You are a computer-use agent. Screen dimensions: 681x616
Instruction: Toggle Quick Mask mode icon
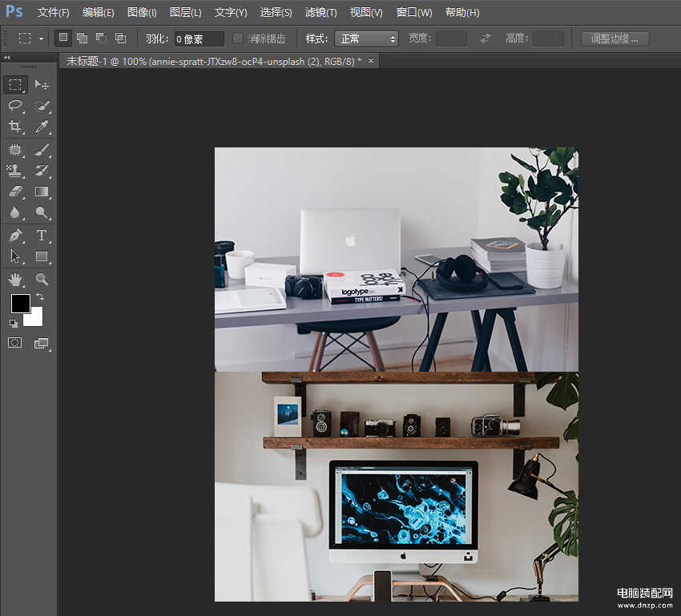coord(14,343)
